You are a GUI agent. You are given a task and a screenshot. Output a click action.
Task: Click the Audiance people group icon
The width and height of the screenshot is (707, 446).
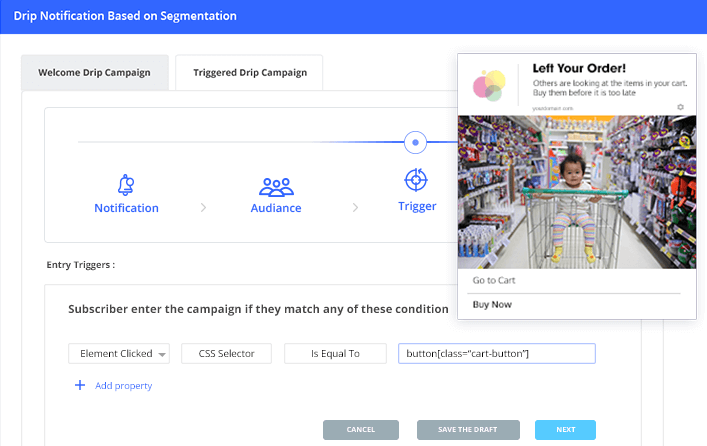click(276, 186)
